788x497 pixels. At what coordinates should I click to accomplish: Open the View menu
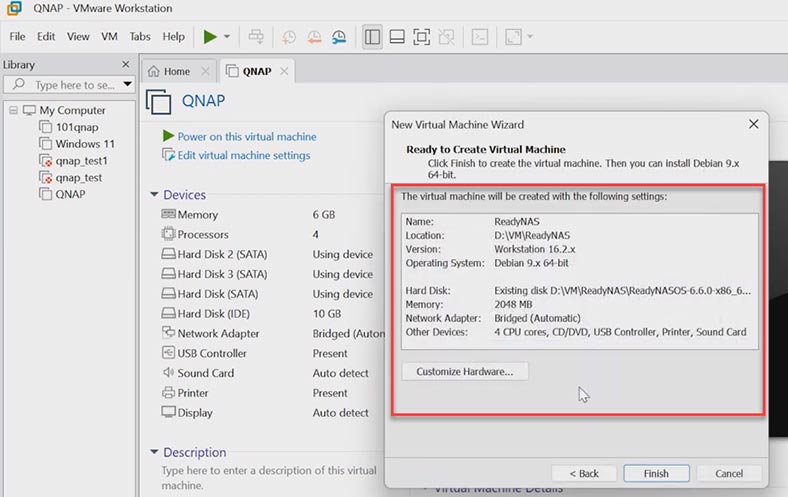[78, 37]
